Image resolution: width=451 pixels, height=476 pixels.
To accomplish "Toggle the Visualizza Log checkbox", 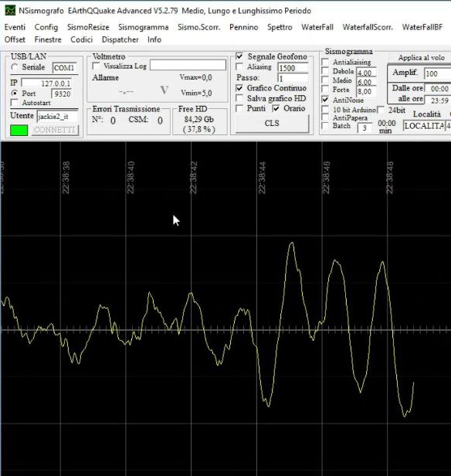I will pos(96,66).
